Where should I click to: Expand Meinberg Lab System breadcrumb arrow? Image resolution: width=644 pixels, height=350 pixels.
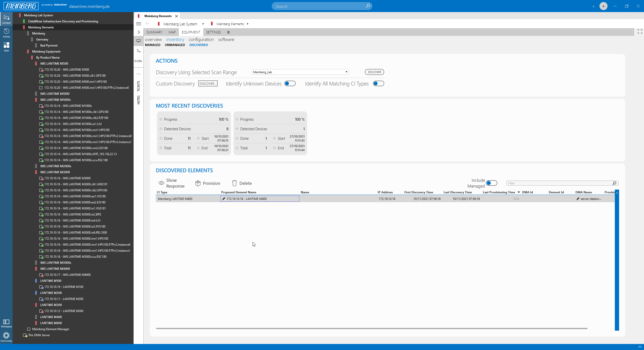point(203,24)
